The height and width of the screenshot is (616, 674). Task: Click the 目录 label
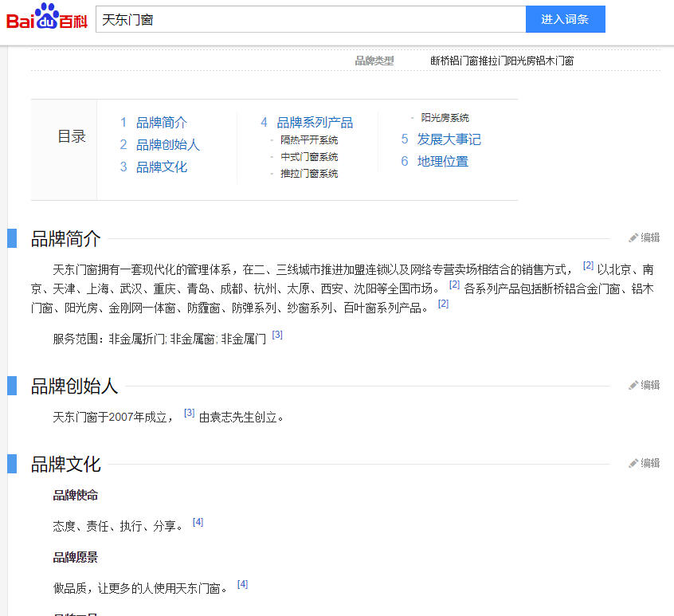(72, 137)
